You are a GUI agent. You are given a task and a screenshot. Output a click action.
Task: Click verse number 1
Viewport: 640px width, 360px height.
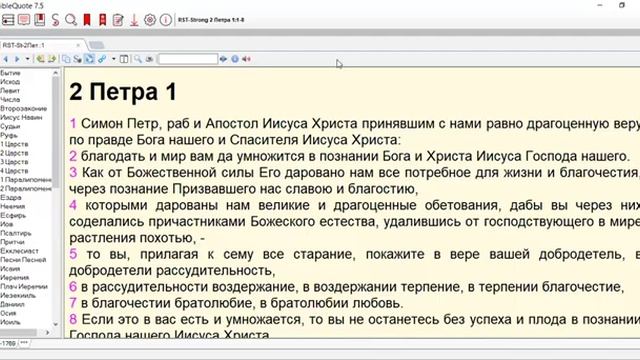pos(73,123)
